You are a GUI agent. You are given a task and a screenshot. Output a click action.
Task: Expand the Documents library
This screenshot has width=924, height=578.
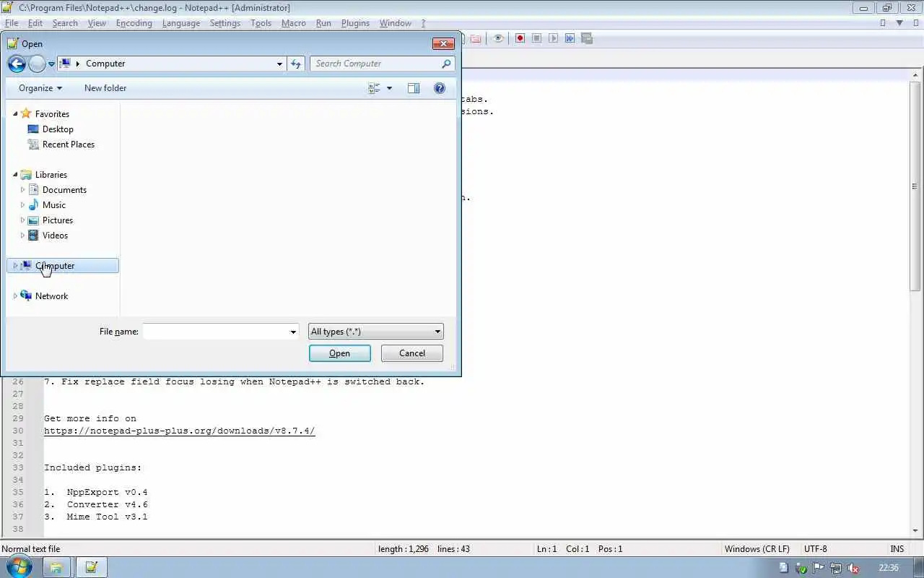(22, 190)
